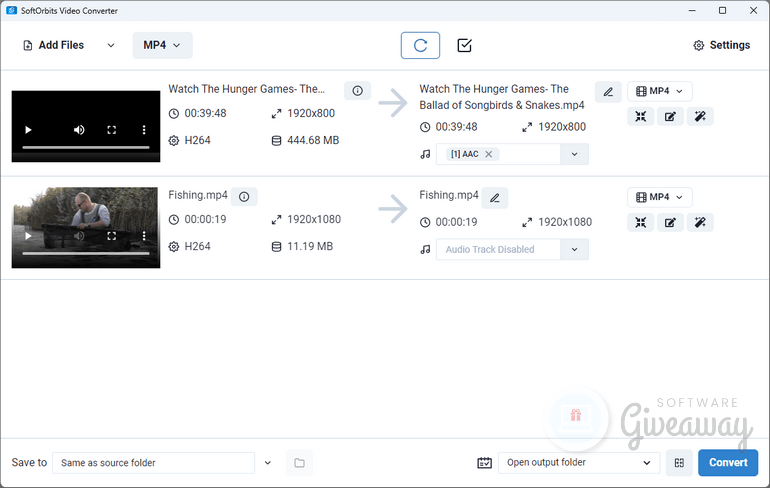Click the Add Files button
Screen dimensions: 770x488
tap(54, 45)
